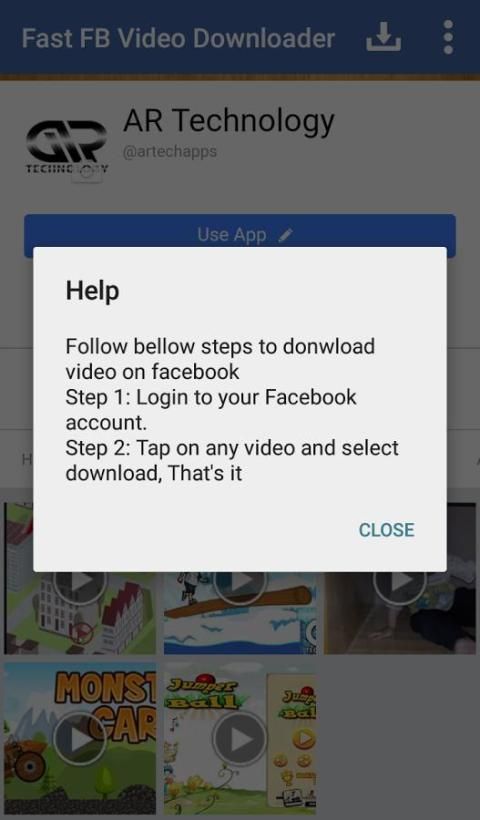Viewport: 480px width, 820px height.
Task: Open the three-dot overflow menu
Action: tap(448, 37)
